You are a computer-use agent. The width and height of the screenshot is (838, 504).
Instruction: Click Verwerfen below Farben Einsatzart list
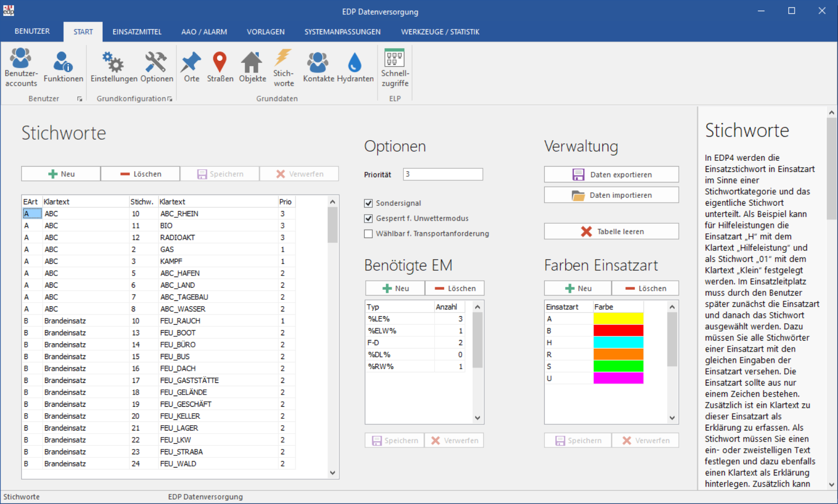tap(645, 441)
